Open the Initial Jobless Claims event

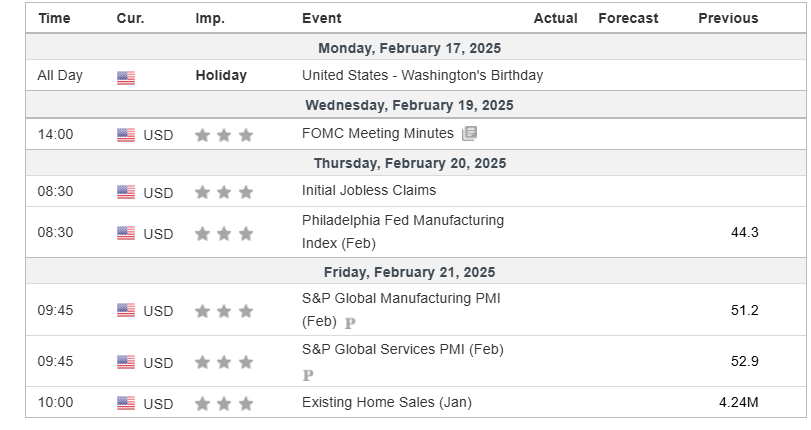pyautogui.click(x=369, y=190)
